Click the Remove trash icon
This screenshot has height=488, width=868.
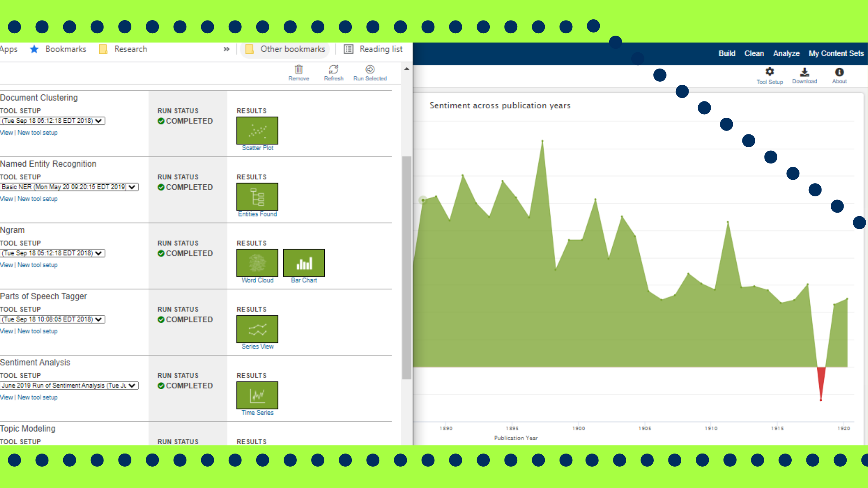pyautogui.click(x=298, y=70)
